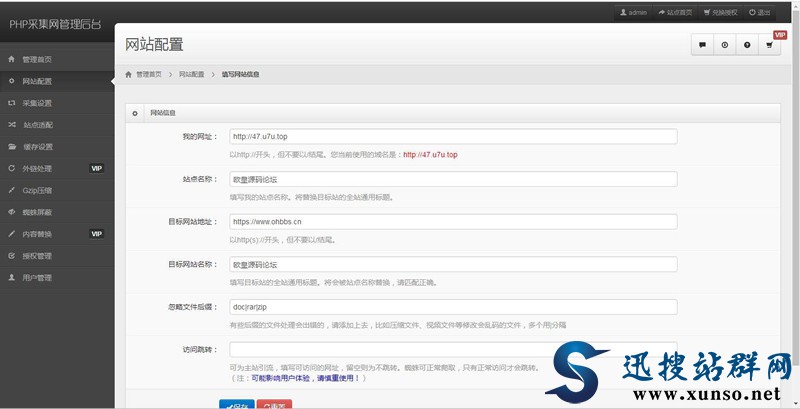Focus the empty 访问跳转 input field
This screenshot has height=409, width=800.
point(453,350)
